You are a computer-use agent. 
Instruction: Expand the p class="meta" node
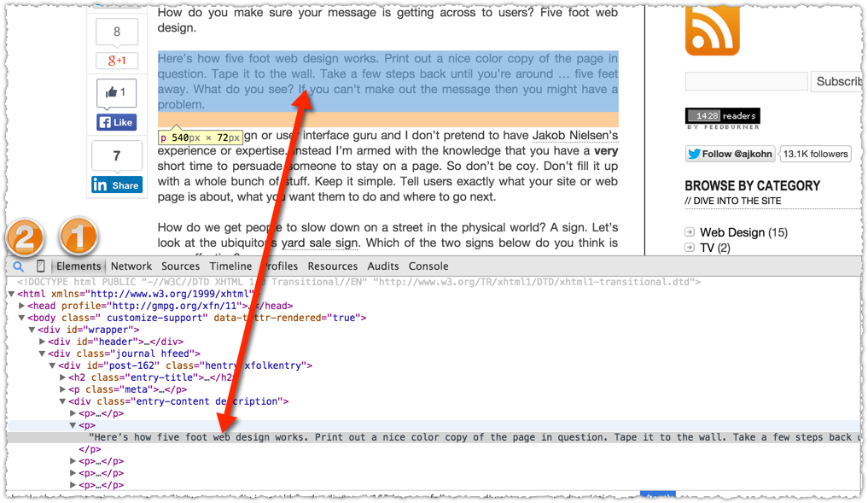coord(62,389)
